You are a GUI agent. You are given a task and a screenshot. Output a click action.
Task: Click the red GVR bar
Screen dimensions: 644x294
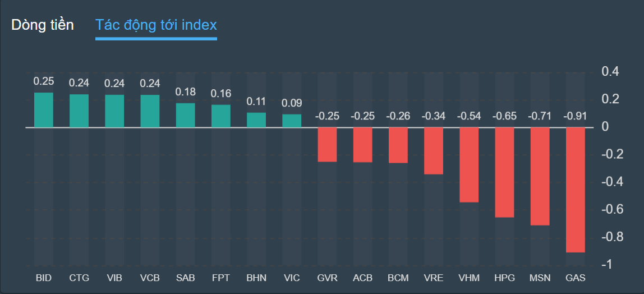[x=327, y=145]
